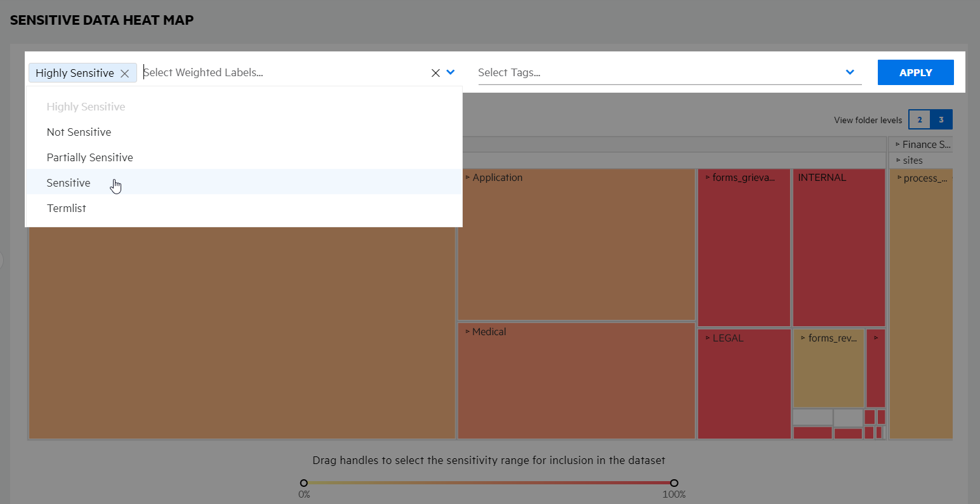Drill into the LEGAL folder arrow
Viewport: 980px width, 504px height.
[708, 338]
